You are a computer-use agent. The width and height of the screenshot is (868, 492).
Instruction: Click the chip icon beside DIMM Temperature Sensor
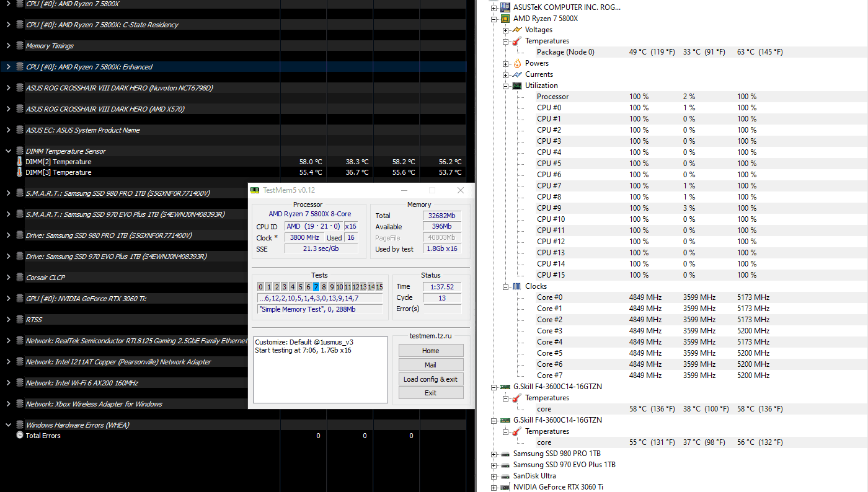[x=19, y=151]
